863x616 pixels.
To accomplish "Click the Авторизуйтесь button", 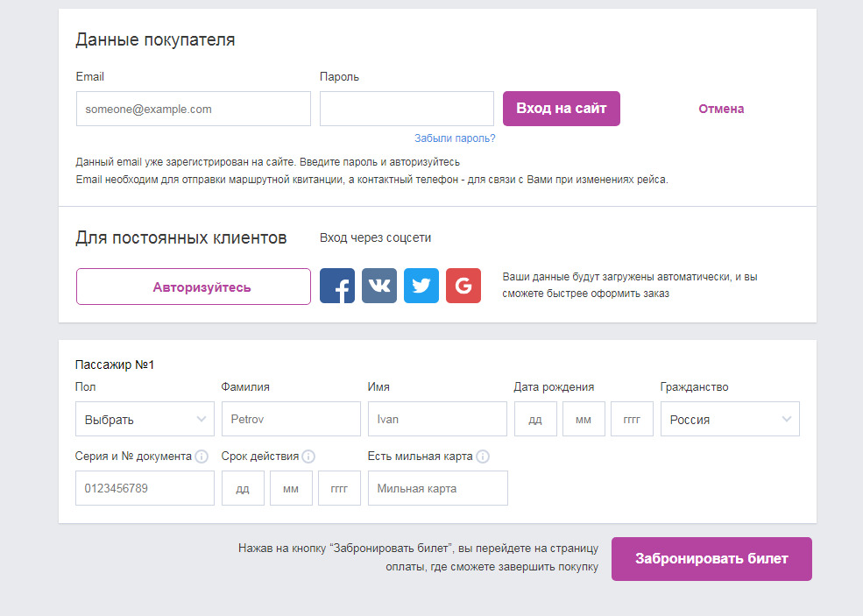I will pyautogui.click(x=193, y=287).
